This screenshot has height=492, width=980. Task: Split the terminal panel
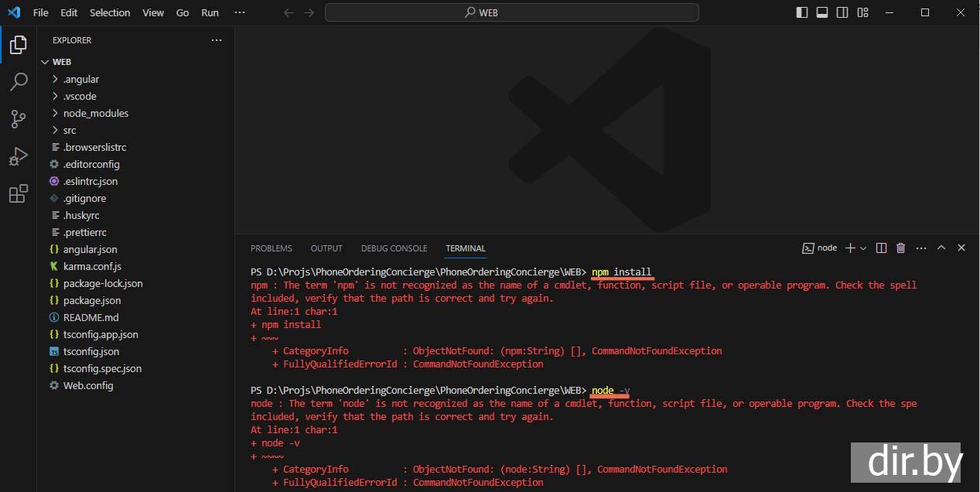point(881,248)
